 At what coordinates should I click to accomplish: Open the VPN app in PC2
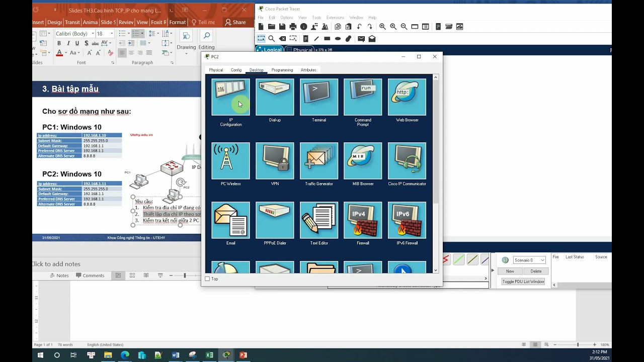pyautogui.click(x=275, y=161)
